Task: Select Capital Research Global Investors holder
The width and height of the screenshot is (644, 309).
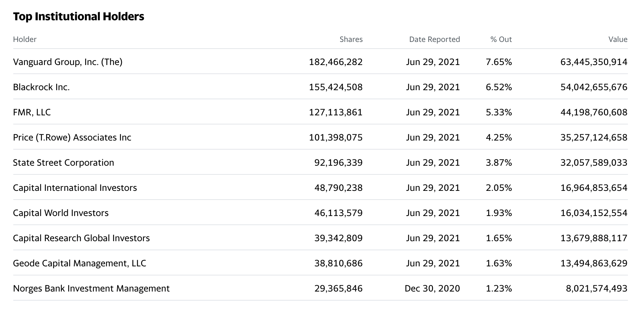Action: pos(81,238)
